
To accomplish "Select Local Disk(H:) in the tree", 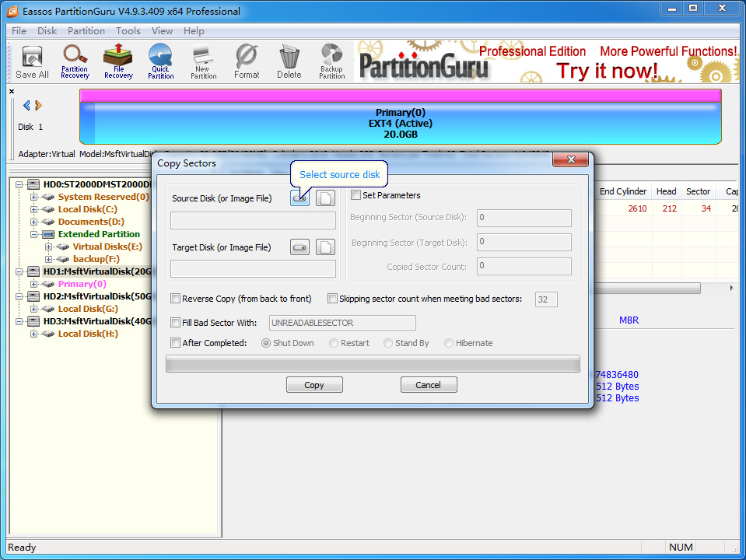I will 88,334.
